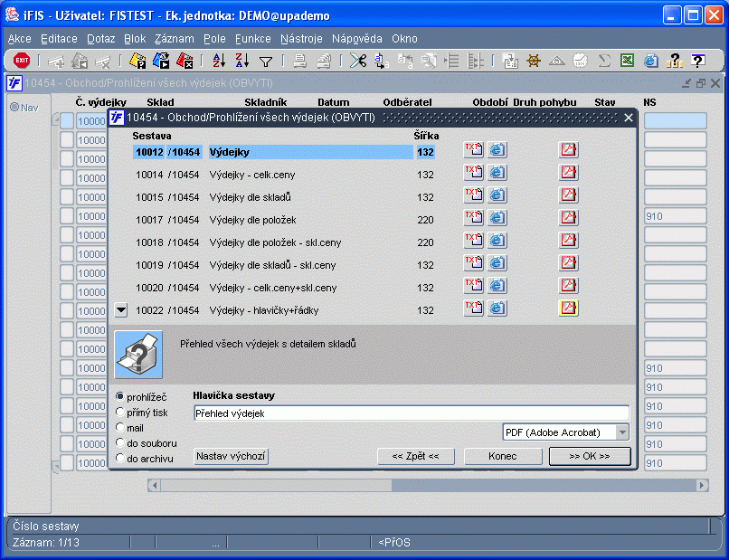Click highlighted PDF icon for Výdejky - hlavičky+řádky
This screenshot has width=729, height=560.
[568, 308]
